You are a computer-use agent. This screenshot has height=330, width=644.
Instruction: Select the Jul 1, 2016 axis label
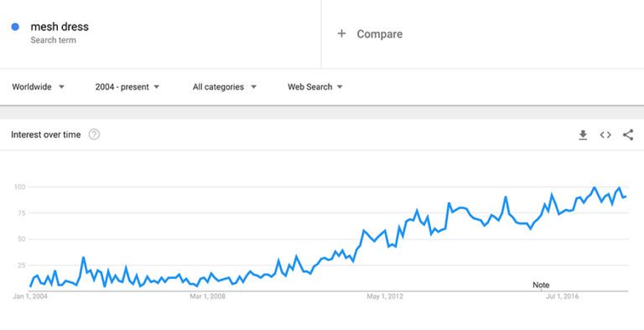563,296
